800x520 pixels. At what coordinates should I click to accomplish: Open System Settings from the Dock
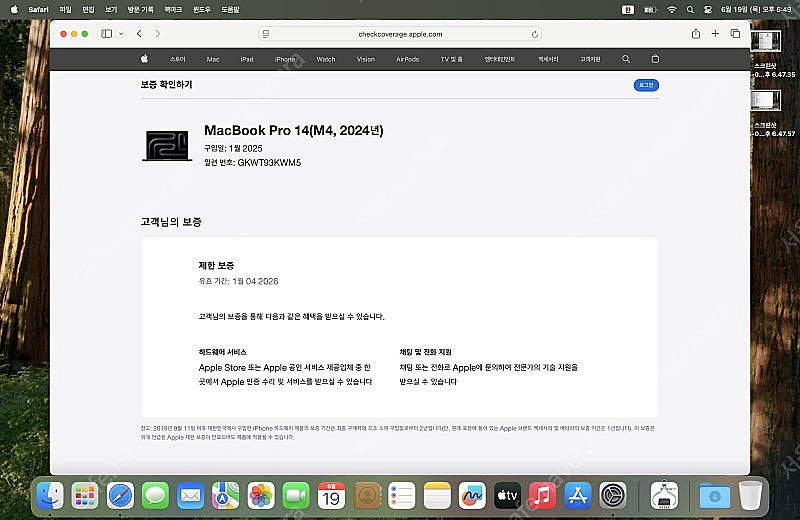[613, 496]
